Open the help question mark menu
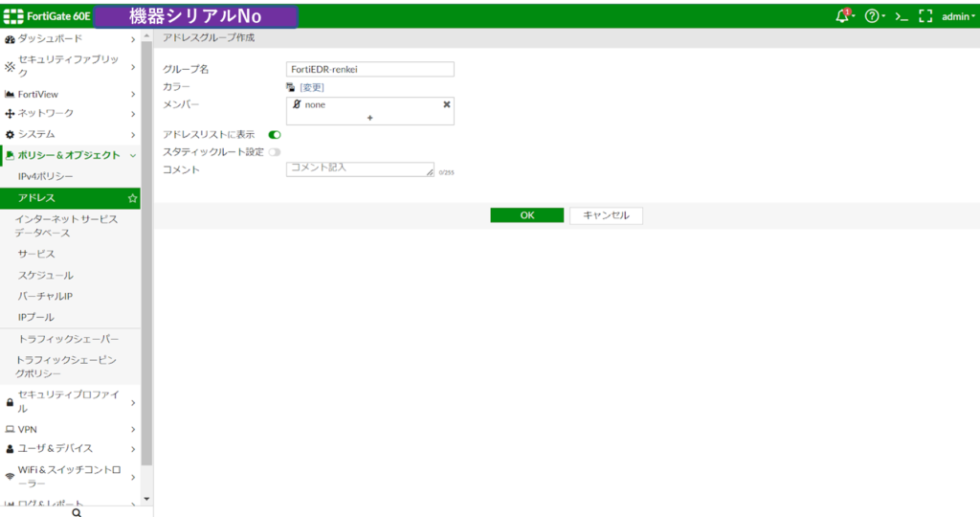This screenshot has width=980, height=517. 874,16
